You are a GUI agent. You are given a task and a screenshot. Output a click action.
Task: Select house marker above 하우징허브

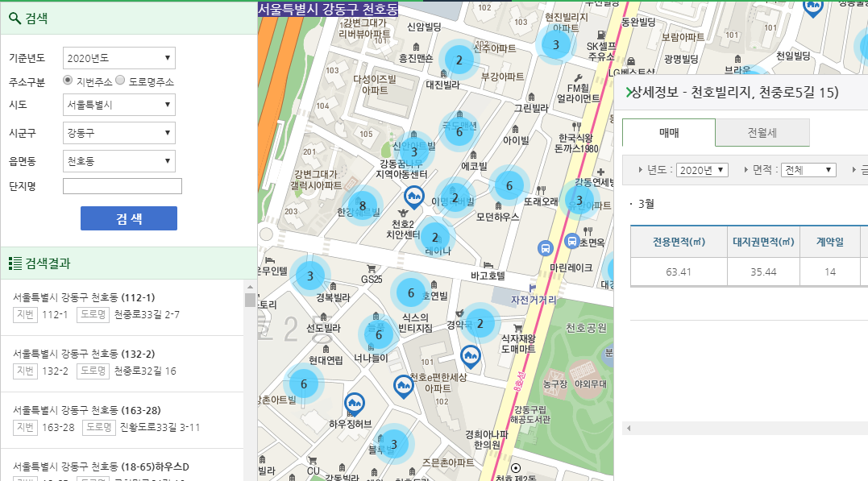pos(355,404)
